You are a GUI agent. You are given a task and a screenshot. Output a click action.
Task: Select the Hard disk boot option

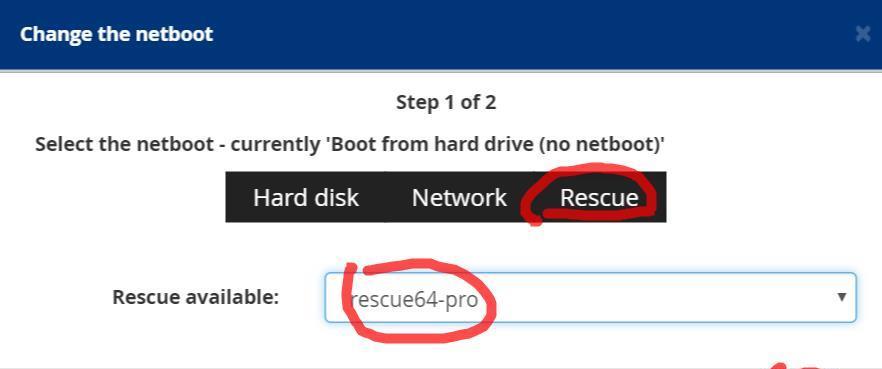tap(305, 197)
